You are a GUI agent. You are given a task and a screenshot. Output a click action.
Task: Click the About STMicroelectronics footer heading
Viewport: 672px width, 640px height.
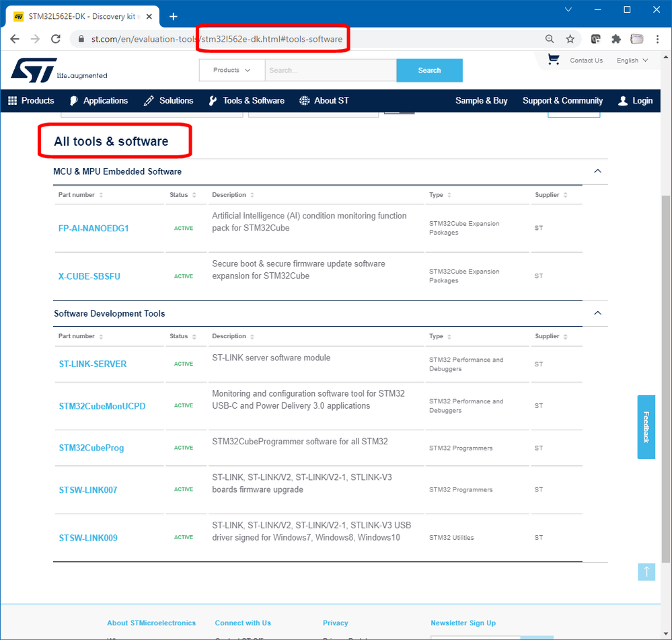(x=151, y=623)
